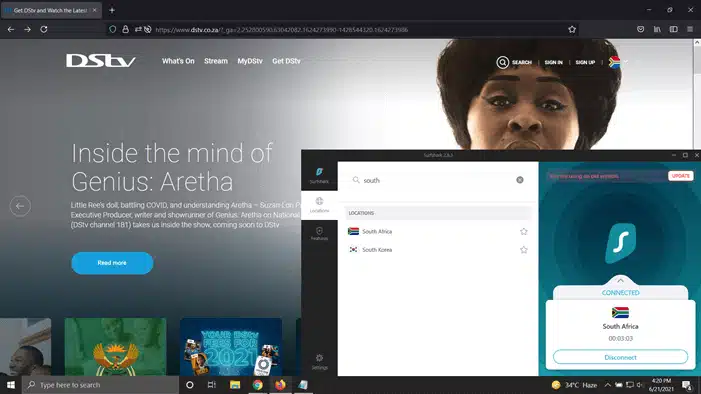The height and width of the screenshot is (394, 701).
Task: Open the What's On menu
Action: pyautogui.click(x=178, y=61)
